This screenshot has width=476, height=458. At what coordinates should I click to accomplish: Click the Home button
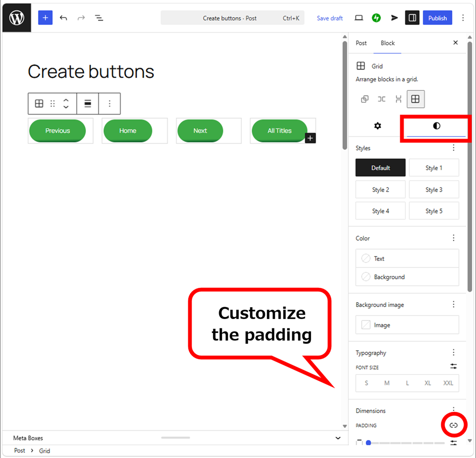point(128,131)
